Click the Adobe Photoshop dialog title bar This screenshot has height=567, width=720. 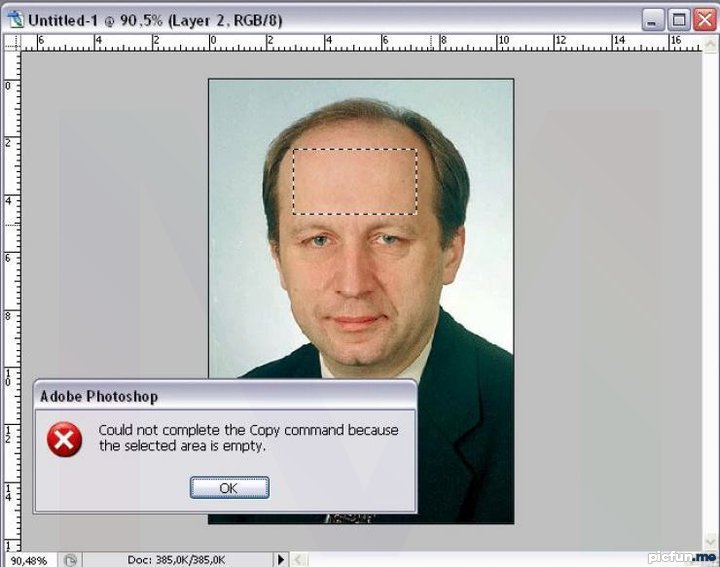coord(225,396)
